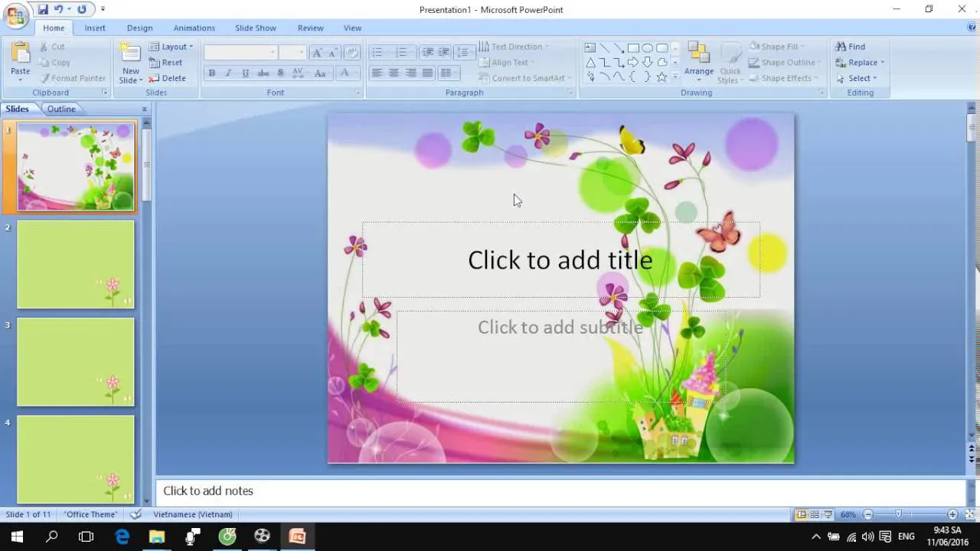Click the center alignment icon

(x=394, y=73)
